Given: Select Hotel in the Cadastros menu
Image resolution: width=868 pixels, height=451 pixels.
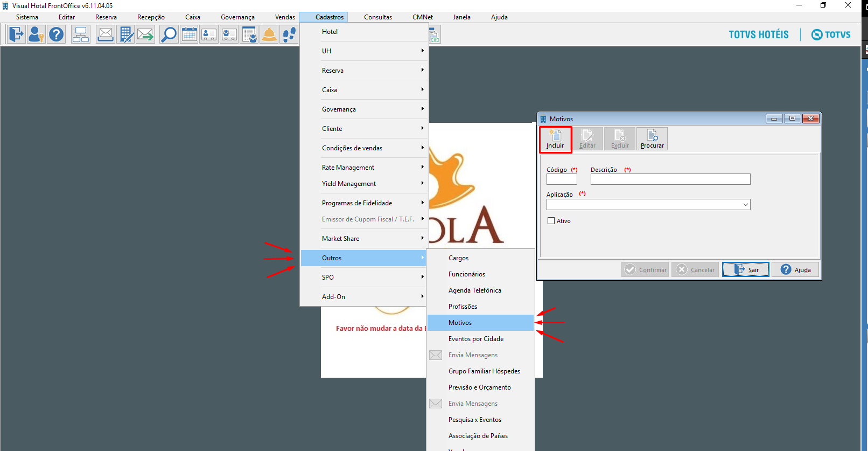Looking at the screenshot, I should click(364, 32).
